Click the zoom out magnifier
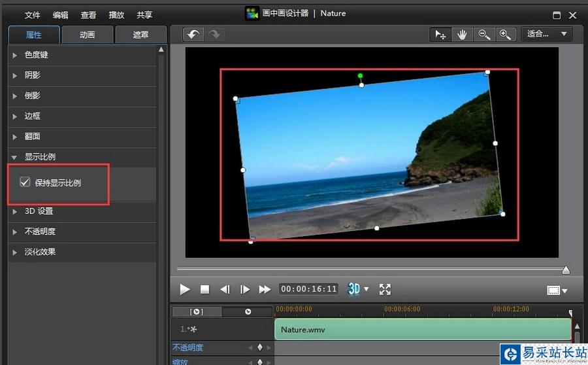This screenshot has width=588, height=365. 483,35
